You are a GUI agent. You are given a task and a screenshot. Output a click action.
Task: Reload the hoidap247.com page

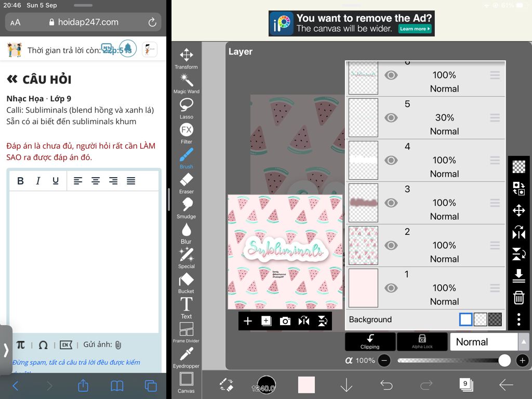tap(152, 22)
